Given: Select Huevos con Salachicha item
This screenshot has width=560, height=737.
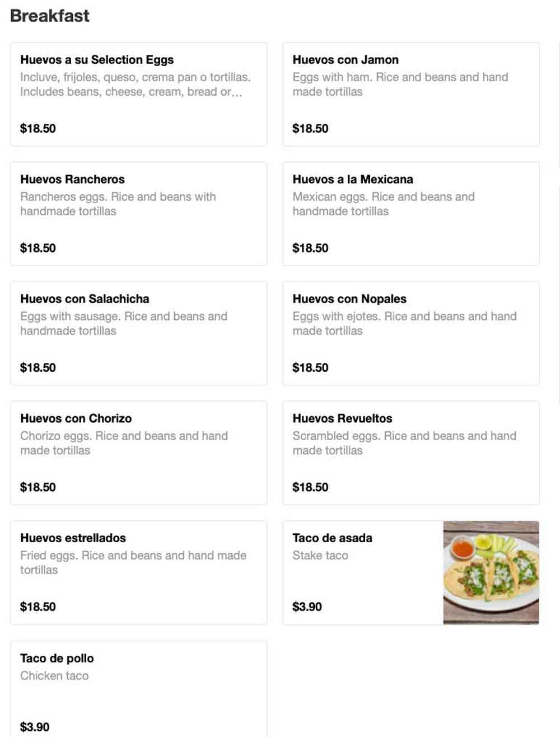Looking at the screenshot, I should tap(139, 333).
